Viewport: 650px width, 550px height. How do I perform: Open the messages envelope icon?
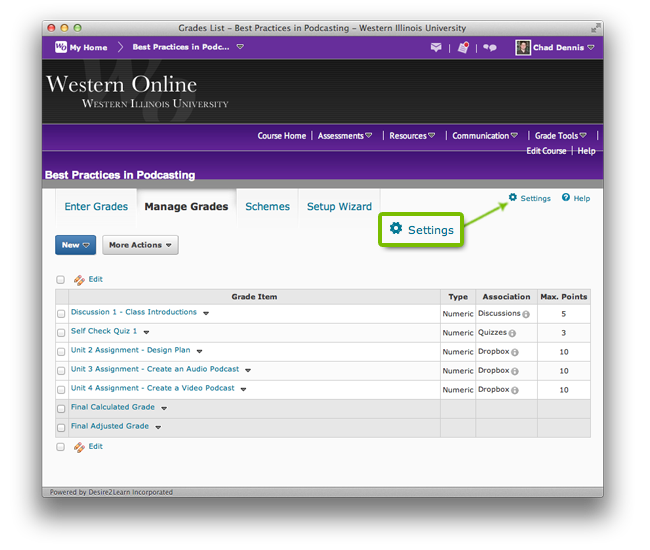[x=436, y=47]
